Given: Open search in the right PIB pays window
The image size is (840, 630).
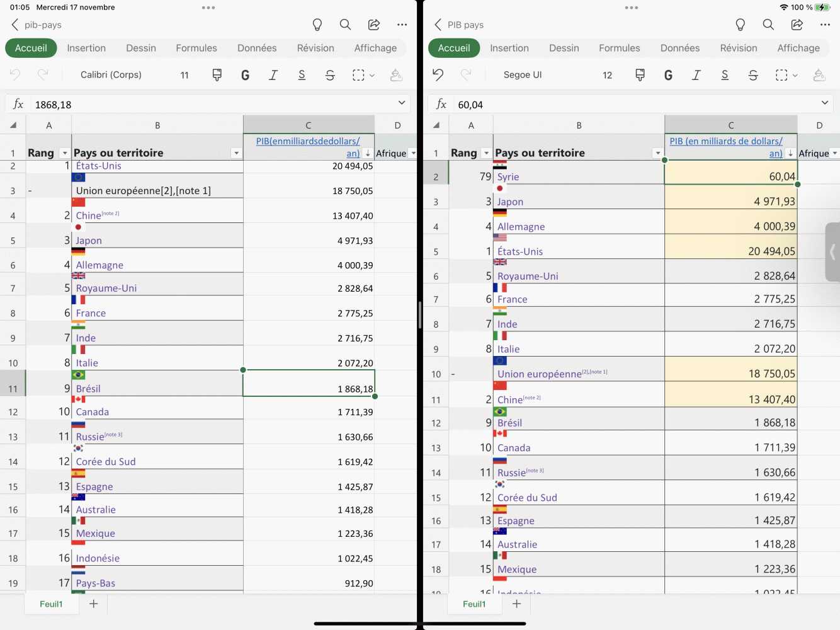Looking at the screenshot, I should pos(768,25).
